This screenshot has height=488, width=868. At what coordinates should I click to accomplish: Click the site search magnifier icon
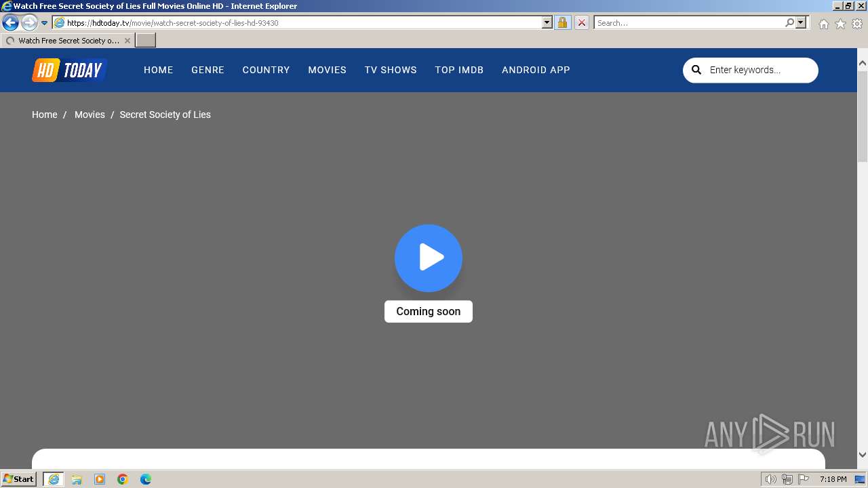pyautogui.click(x=696, y=70)
